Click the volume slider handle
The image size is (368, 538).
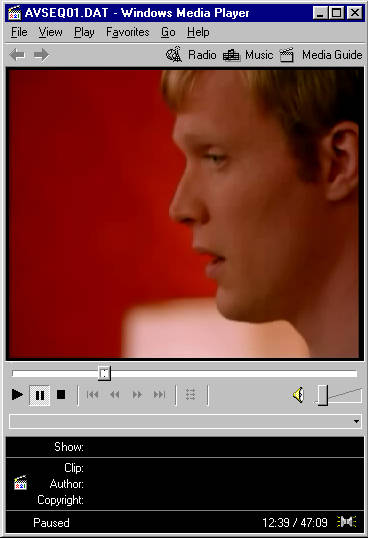click(322, 395)
